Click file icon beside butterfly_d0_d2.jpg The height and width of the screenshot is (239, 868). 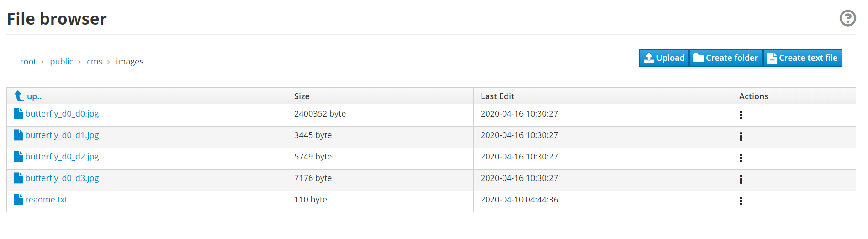tap(18, 156)
